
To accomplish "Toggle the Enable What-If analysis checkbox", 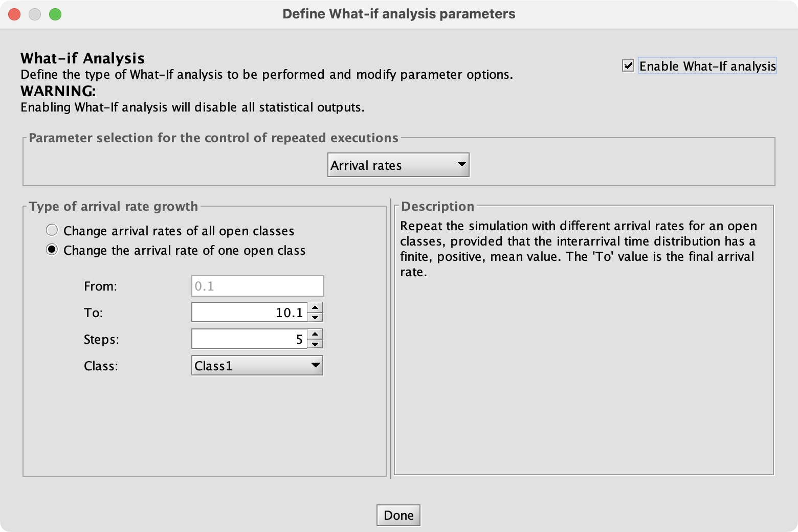I will point(628,66).
